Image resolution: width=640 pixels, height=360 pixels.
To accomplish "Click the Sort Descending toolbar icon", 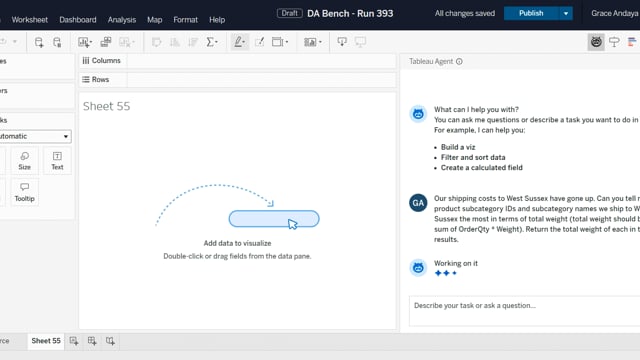I will tap(193, 42).
